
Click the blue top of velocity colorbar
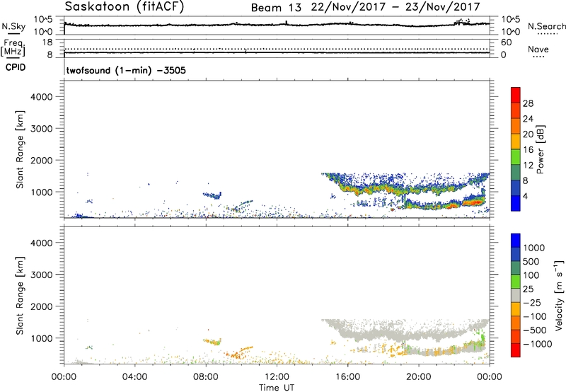pyautogui.click(x=516, y=241)
